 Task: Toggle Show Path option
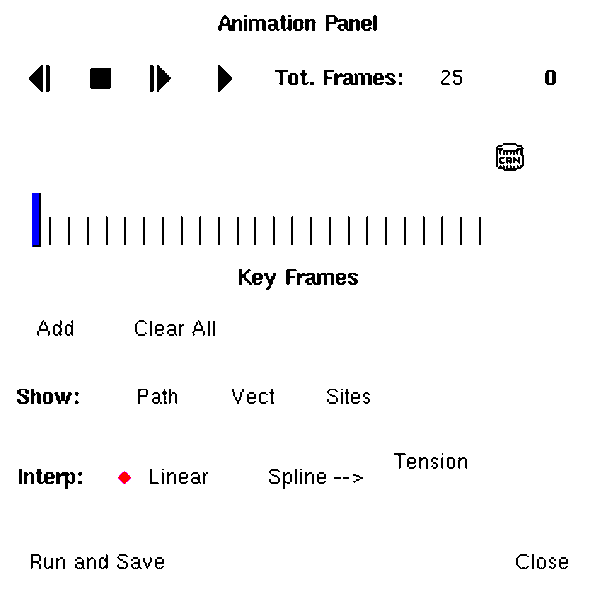(157, 396)
